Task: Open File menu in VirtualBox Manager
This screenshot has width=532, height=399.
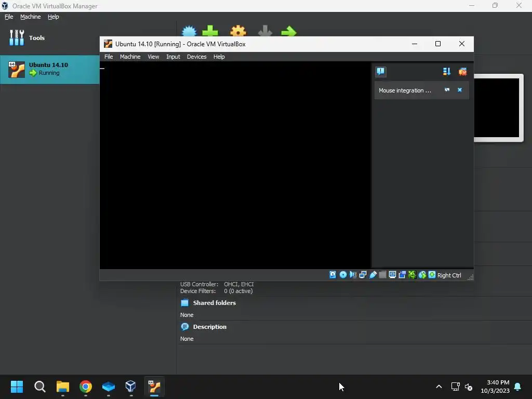Action: tap(9, 17)
